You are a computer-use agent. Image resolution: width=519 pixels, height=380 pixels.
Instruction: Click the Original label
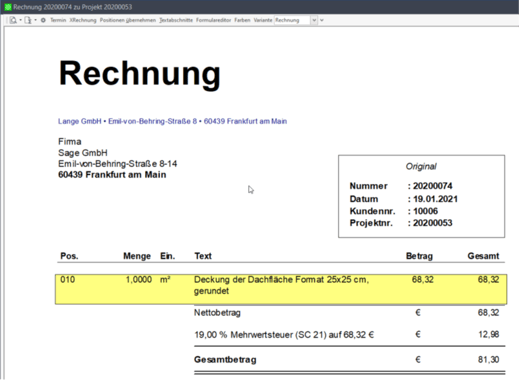pos(421,166)
